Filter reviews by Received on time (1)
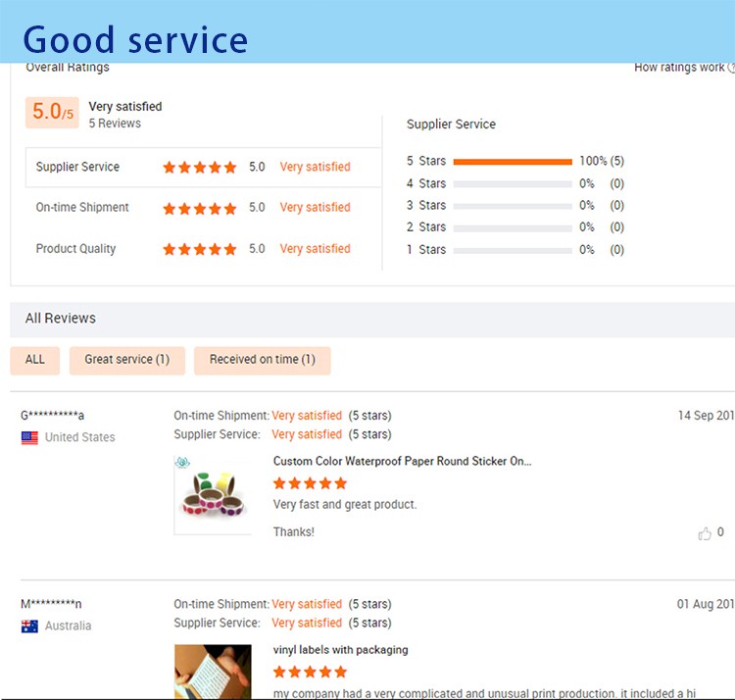Screen dimensions: 735x700 (262, 360)
